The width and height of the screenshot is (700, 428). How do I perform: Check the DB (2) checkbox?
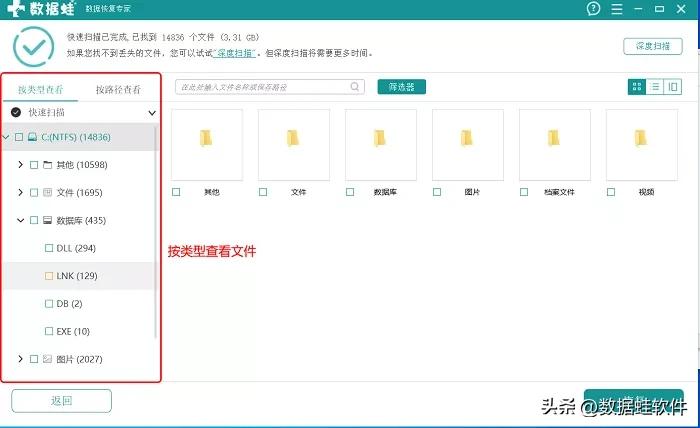[49, 303]
